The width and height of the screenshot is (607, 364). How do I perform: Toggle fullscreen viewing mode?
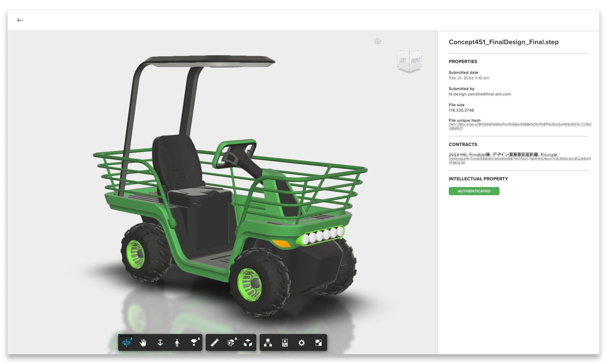319,343
